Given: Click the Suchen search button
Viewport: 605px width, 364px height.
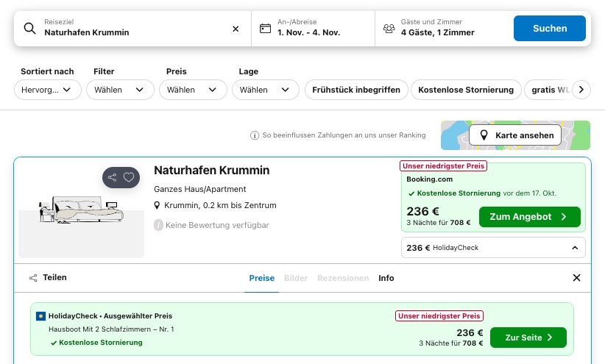Looking at the screenshot, I should 550,28.
